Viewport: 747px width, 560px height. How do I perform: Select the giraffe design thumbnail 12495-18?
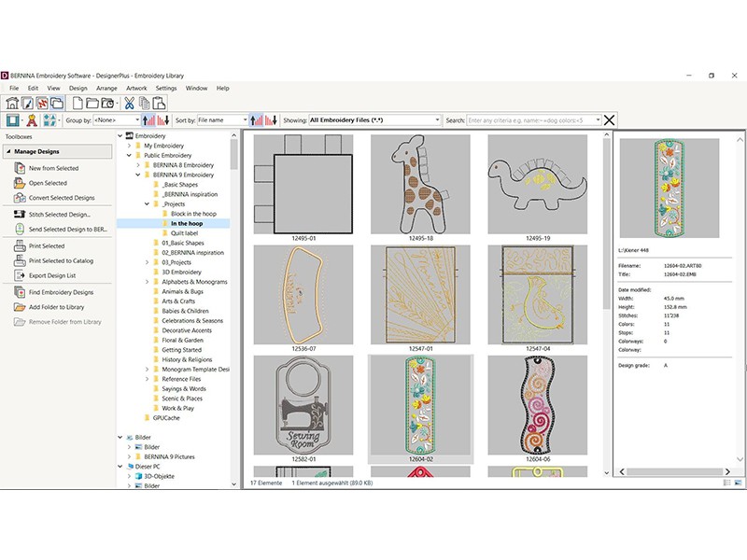419,185
